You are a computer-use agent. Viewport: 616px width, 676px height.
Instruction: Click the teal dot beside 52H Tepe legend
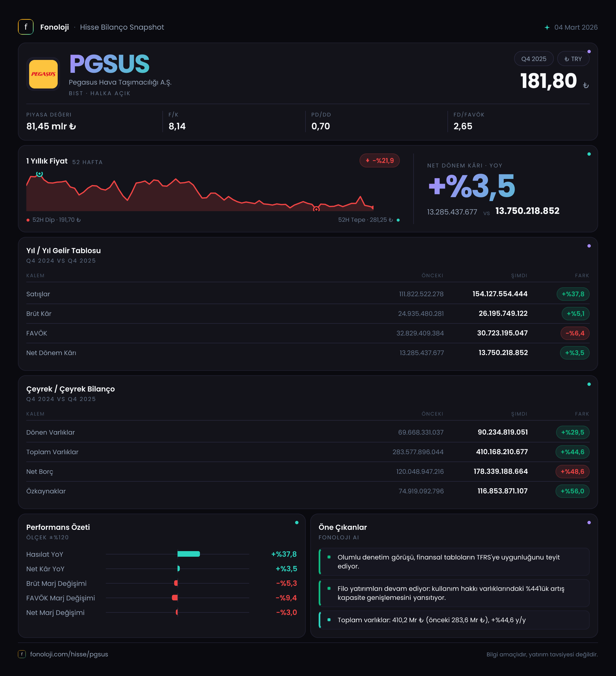(x=398, y=220)
